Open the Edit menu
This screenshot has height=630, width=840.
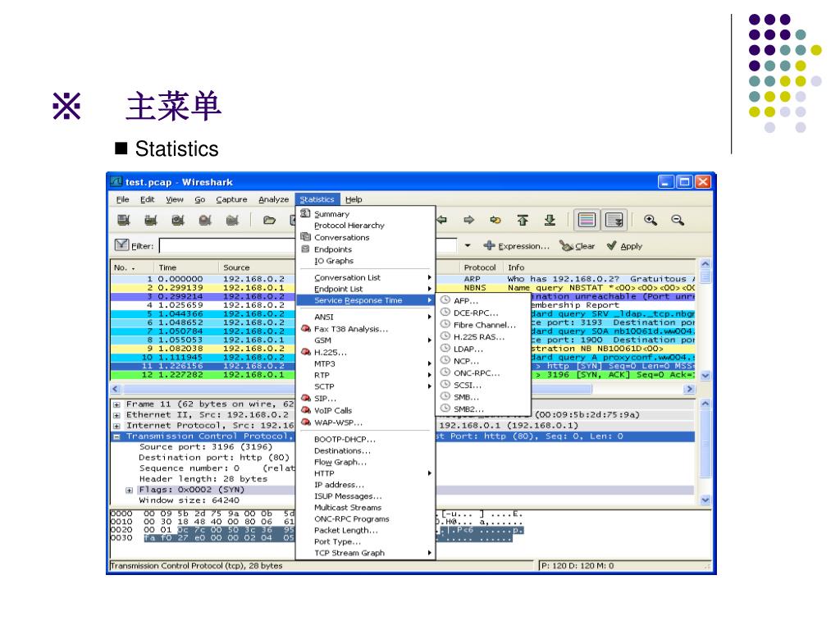pos(148,199)
